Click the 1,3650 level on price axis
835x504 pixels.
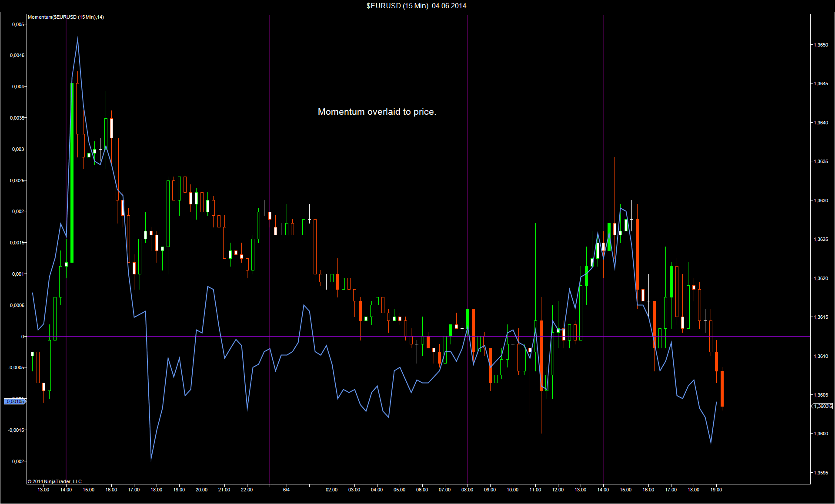(x=821, y=45)
